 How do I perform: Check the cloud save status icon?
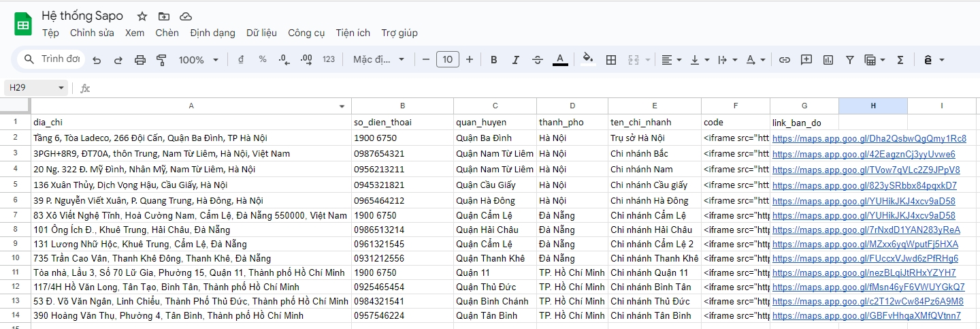click(x=186, y=16)
